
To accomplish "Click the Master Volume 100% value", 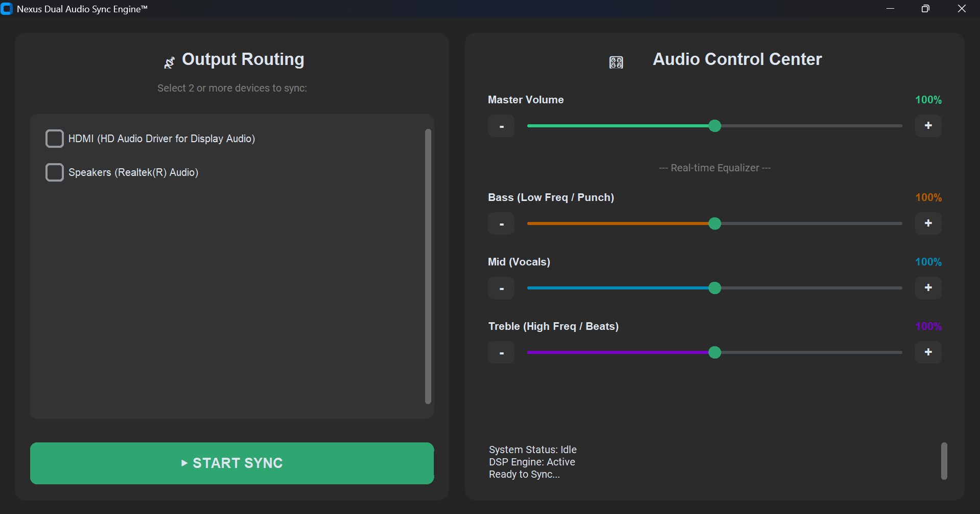I will [x=928, y=100].
